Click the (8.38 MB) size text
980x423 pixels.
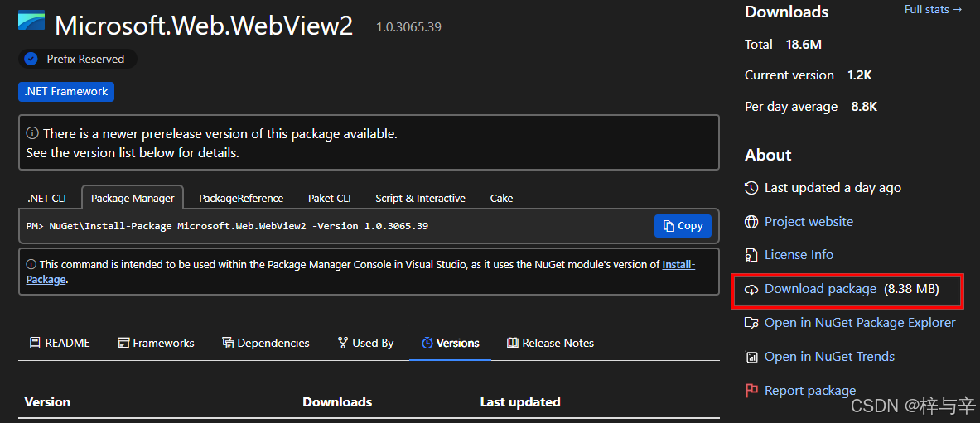point(912,289)
